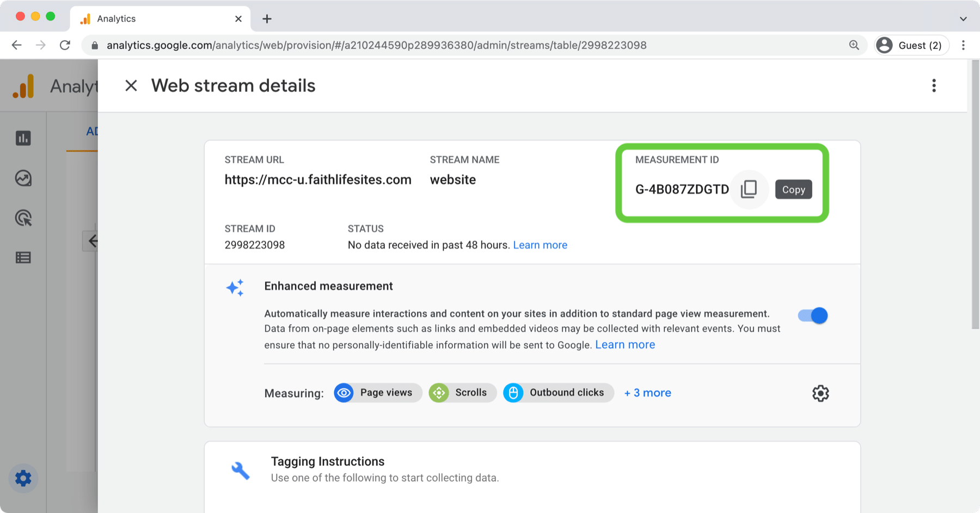Open the Chrome three-dot menu
This screenshot has width=980, height=513.
click(963, 45)
